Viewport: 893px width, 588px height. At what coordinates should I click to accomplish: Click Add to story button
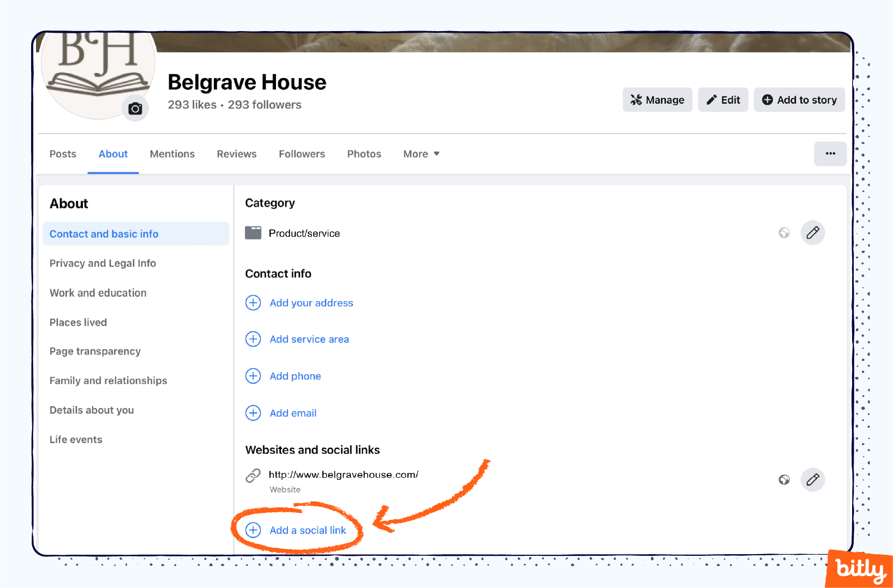click(x=799, y=100)
